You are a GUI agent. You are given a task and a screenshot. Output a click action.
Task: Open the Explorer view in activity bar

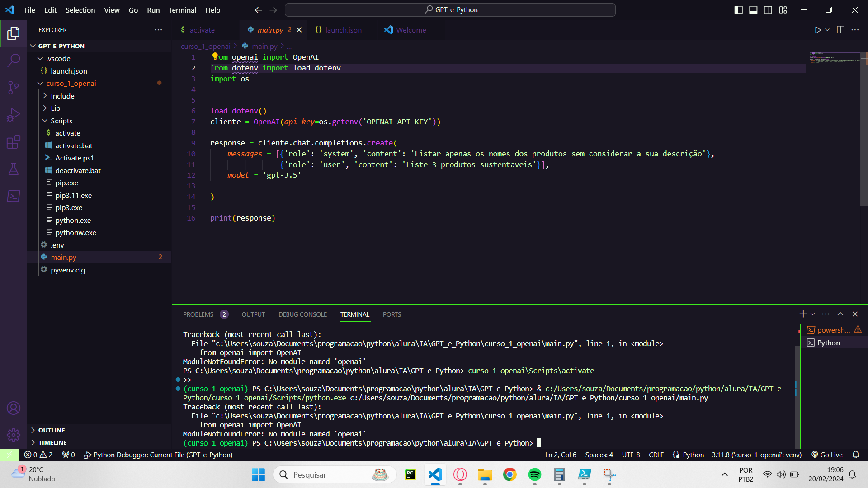(14, 33)
